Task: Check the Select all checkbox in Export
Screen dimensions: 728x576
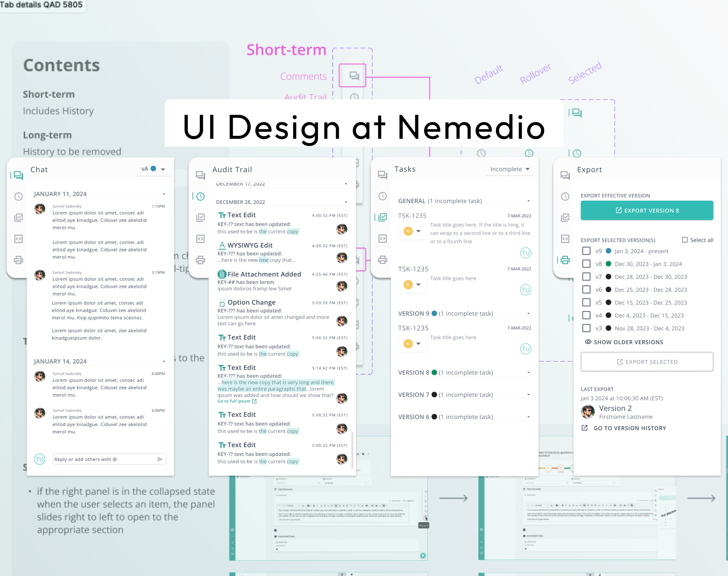Action: (685, 240)
